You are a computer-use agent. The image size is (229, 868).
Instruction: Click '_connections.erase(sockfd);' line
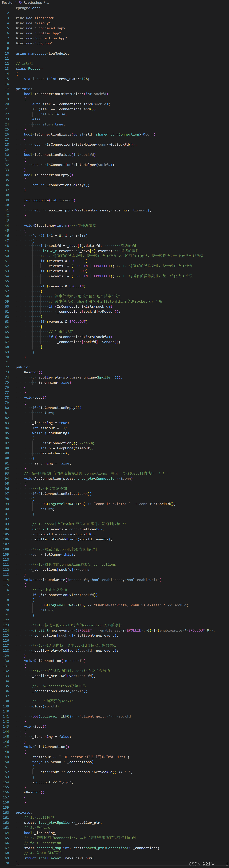(x=60, y=691)
